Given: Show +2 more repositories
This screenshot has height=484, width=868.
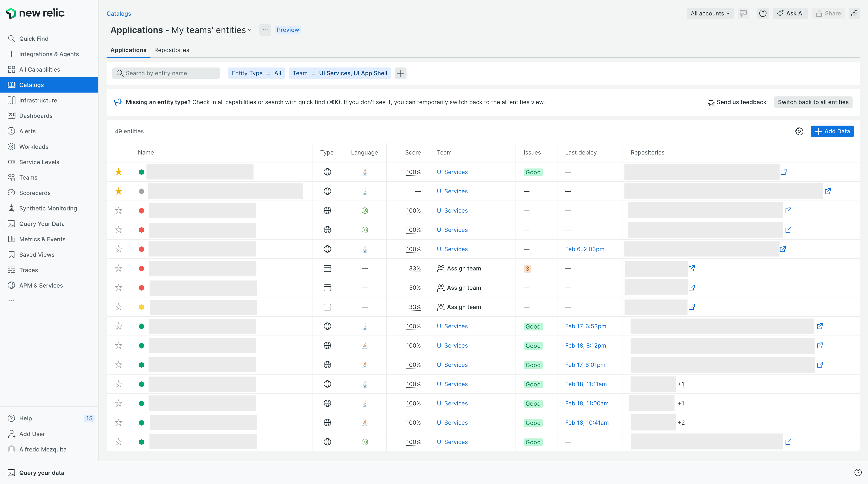Looking at the screenshot, I should pos(681,423).
